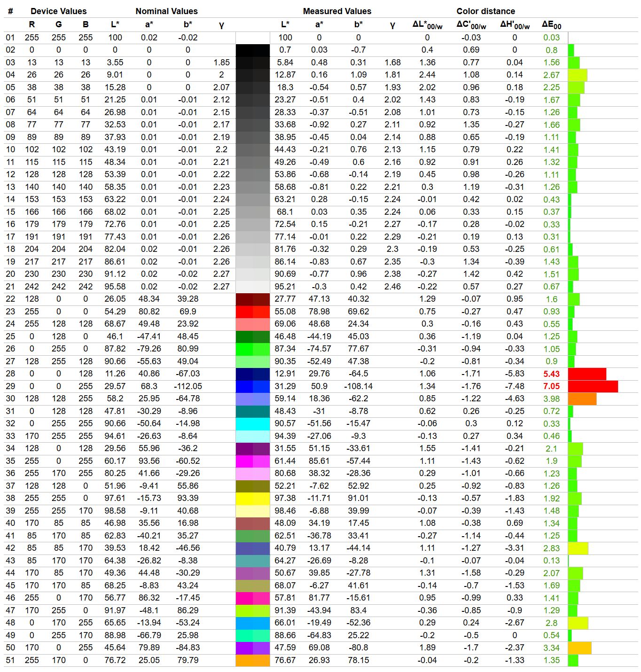Click the nominal a* value -79.26
Viewport: 641px width, 672px height.
[x=149, y=349]
